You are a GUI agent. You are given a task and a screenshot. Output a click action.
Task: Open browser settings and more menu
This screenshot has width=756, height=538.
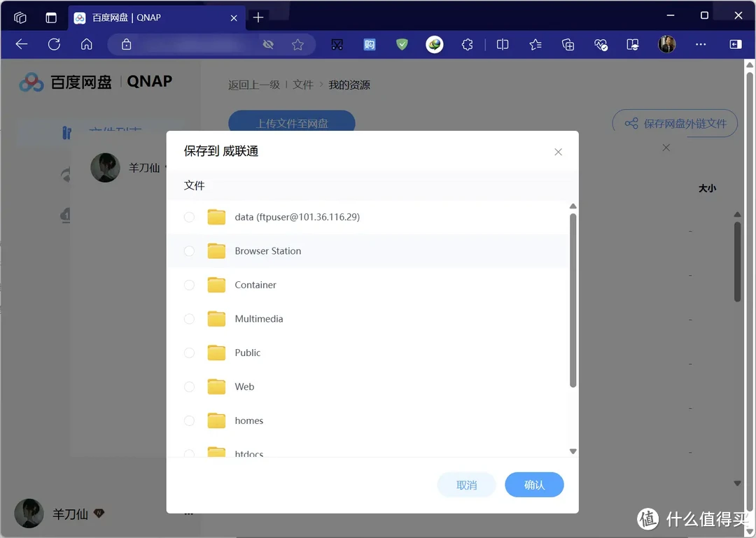point(701,44)
